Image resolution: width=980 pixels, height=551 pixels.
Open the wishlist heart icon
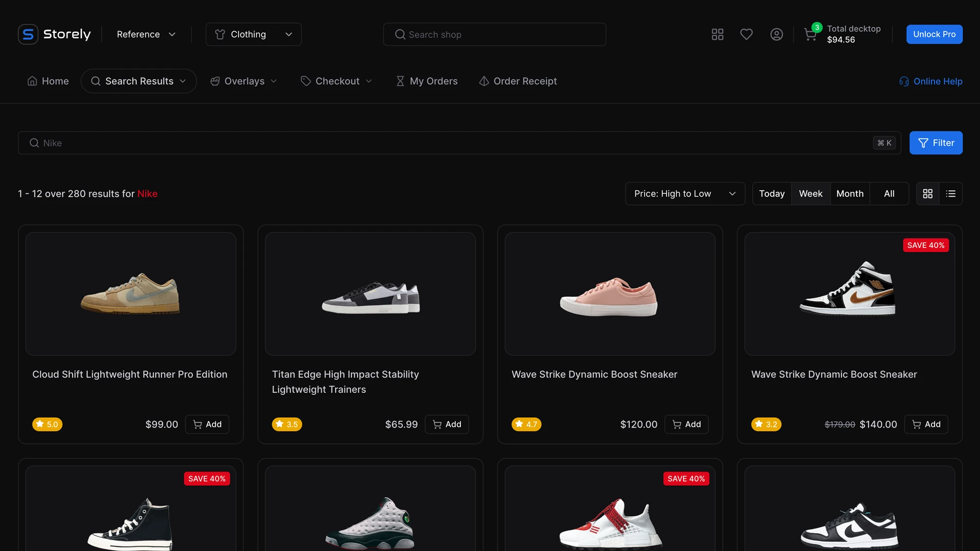pyautogui.click(x=747, y=34)
